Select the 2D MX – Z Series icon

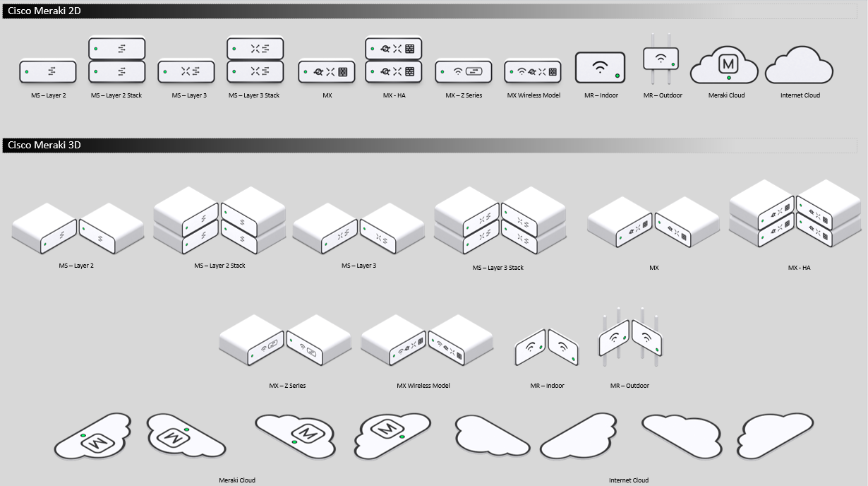point(463,71)
